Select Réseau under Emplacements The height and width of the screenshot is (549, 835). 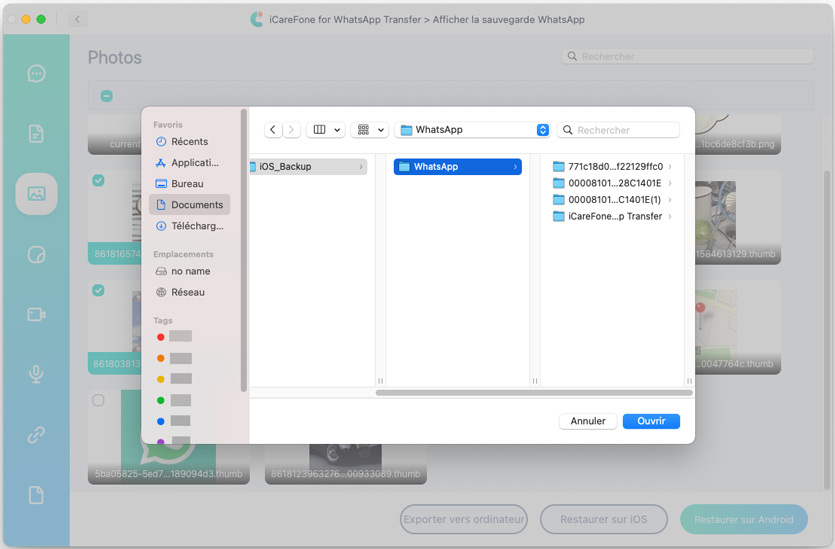(x=188, y=292)
